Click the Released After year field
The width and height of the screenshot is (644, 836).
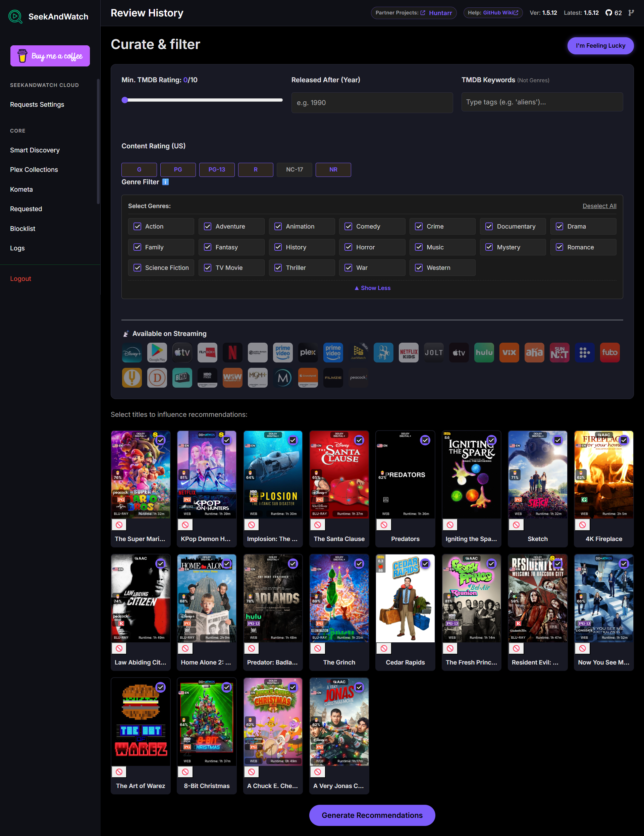[x=372, y=103]
